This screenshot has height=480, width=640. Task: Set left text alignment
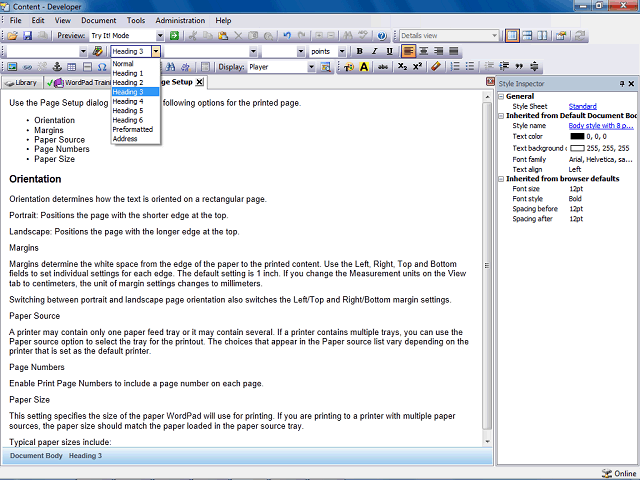408,51
